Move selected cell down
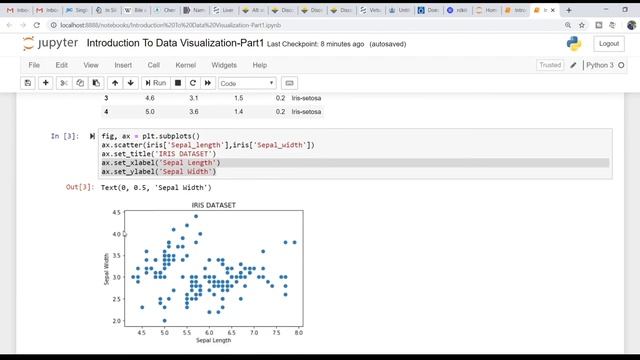 pyautogui.click(x=131, y=83)
